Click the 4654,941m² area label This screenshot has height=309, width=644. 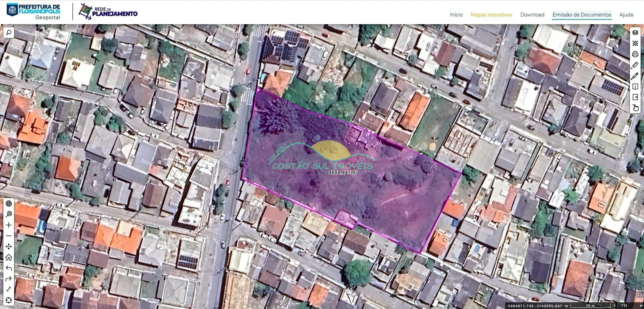pyautogui.click(x=342, y=172)
